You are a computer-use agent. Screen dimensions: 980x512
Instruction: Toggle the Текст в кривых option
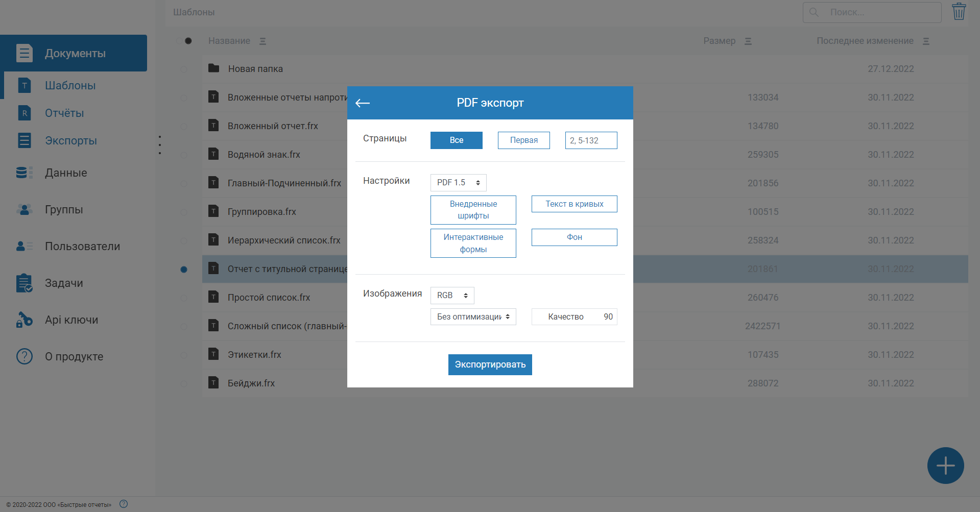coord(575,204)
